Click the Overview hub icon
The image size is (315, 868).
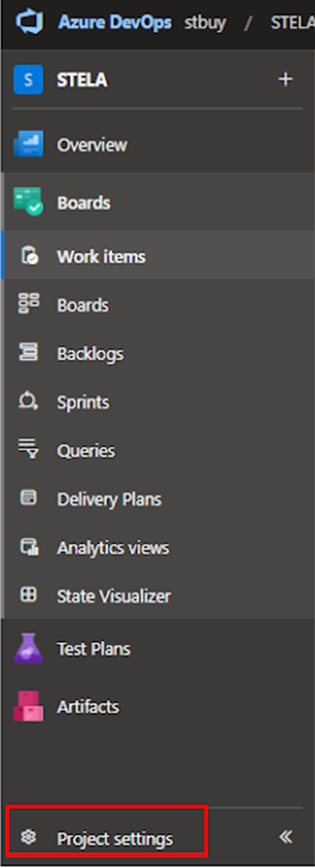coord(28,145)
